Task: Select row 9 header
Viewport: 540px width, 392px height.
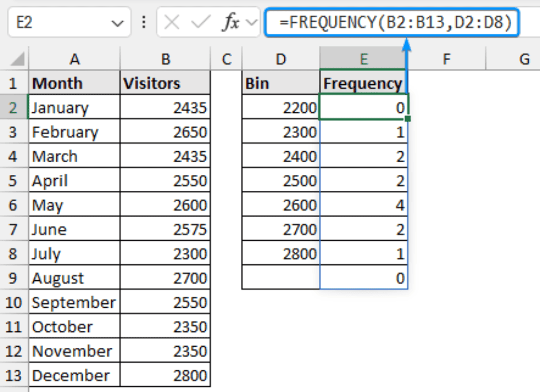Action: point(14,278)
